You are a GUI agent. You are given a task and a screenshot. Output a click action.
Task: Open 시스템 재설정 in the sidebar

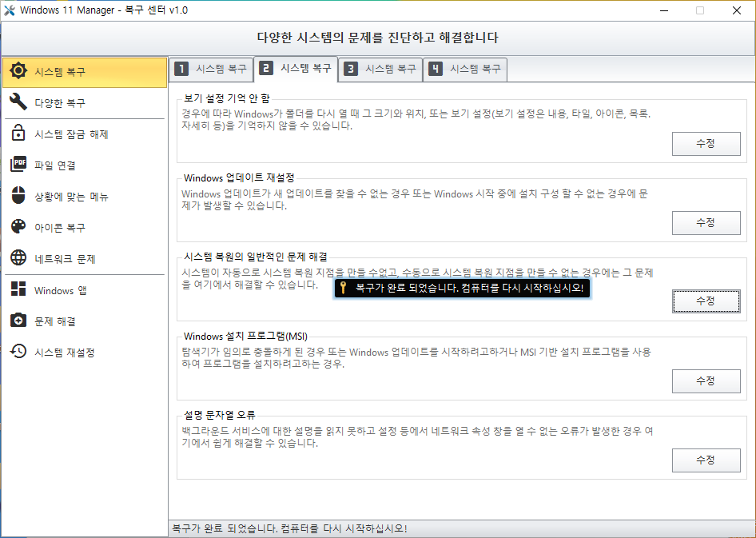85,352
